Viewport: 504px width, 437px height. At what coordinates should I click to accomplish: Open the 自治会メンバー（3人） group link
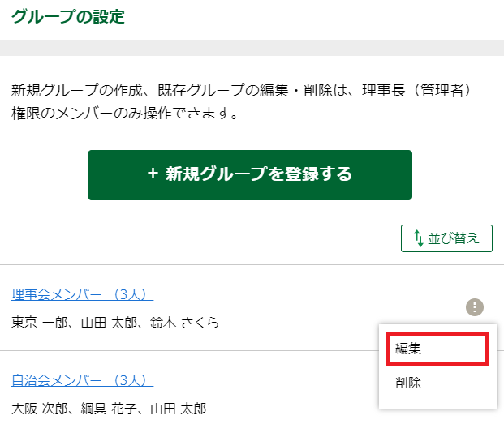point(82,379)
